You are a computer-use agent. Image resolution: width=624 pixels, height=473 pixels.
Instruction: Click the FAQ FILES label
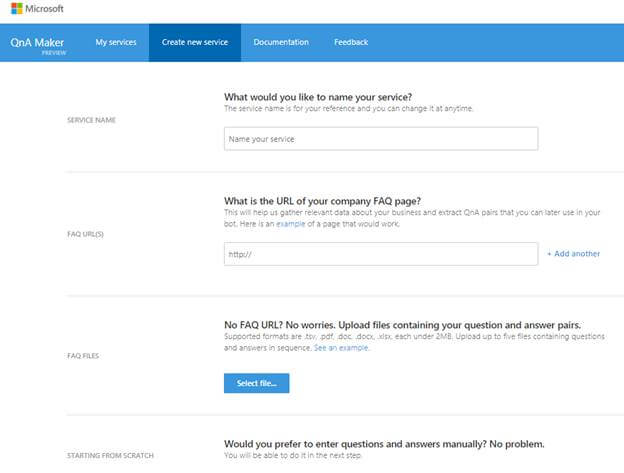83,356
